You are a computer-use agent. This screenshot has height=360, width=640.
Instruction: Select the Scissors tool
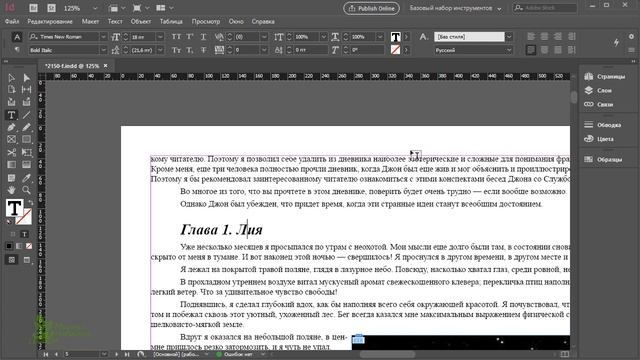click(11, 153)
